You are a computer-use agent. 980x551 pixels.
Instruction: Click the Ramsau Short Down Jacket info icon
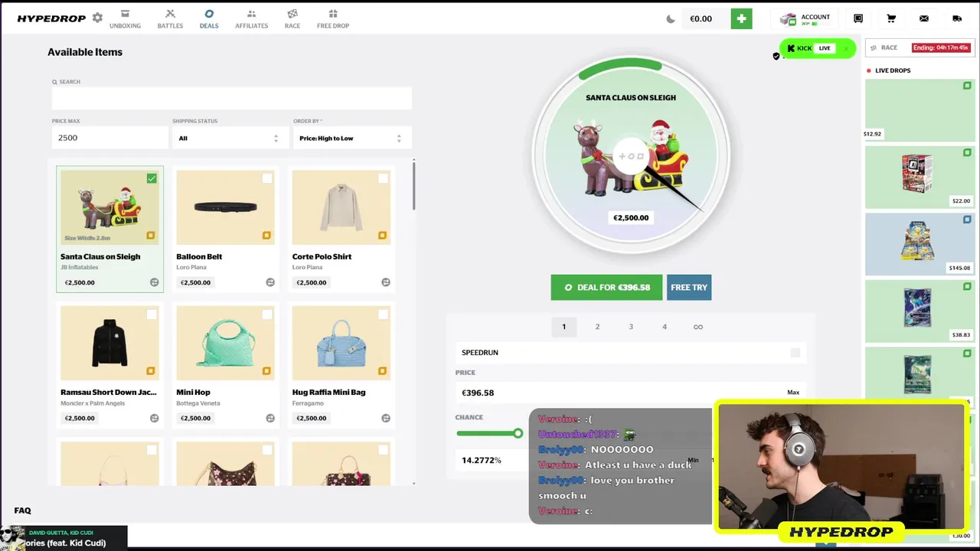click(154, 418)
